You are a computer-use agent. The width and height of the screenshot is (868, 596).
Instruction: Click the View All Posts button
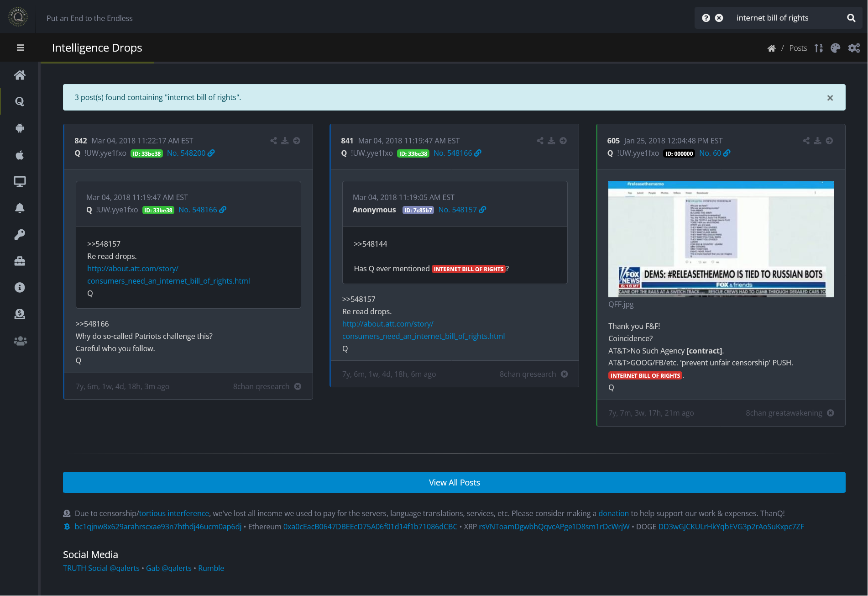point(454,482)
